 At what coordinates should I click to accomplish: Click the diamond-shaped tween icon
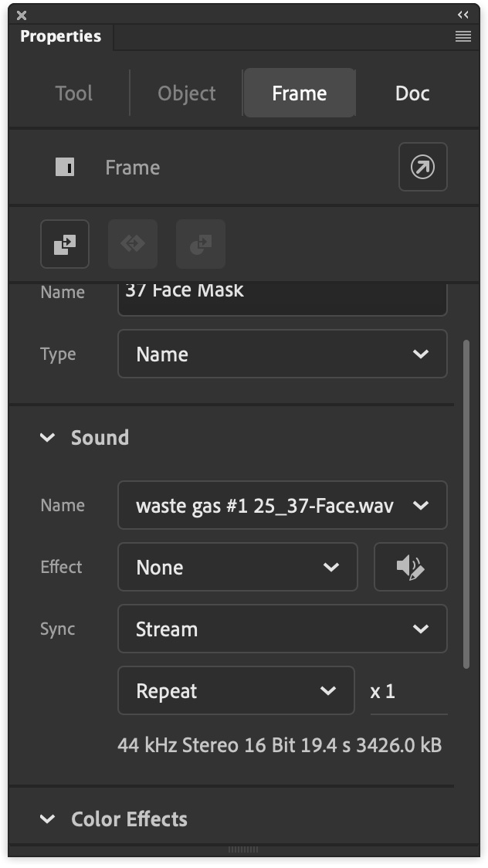pos(133,244)
